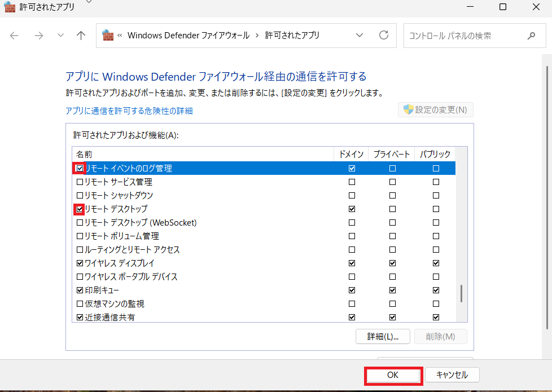The height and width of the screenshot is (392, 552).
Task: Click the title bar firewall icon
Action: coord(10,7)
